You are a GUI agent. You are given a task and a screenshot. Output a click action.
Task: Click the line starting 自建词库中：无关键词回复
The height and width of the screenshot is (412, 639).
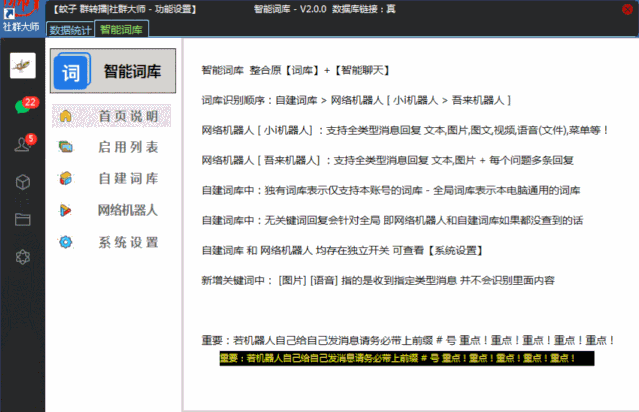point(392,220)
